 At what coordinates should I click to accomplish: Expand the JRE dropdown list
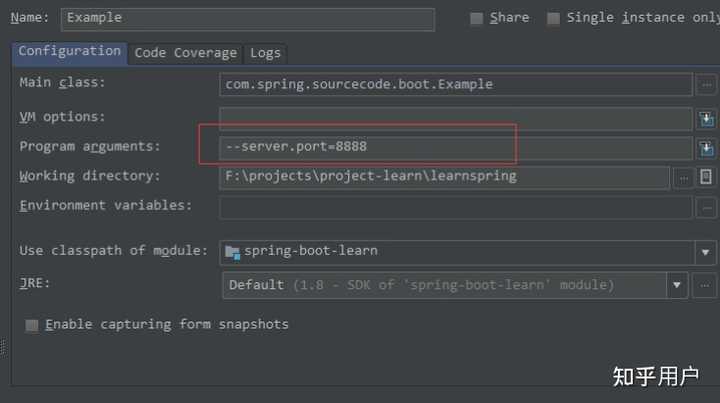[678, 285]
